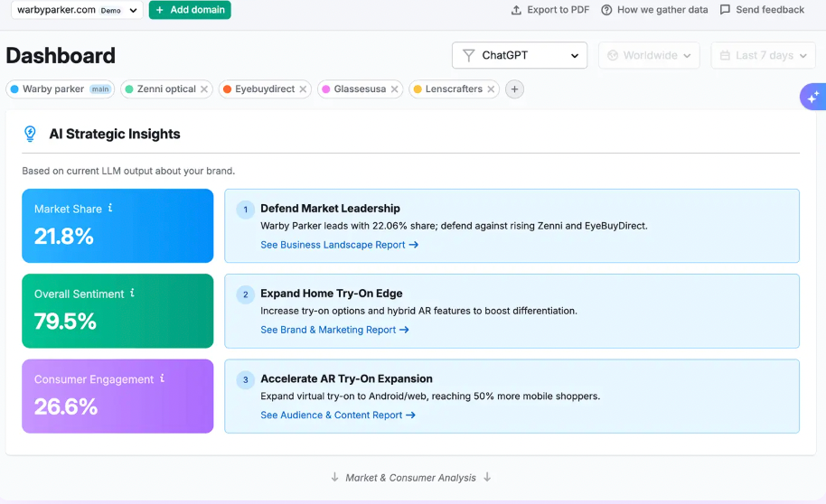
Task: Click Export to PDF
Action: click(549, 10)
